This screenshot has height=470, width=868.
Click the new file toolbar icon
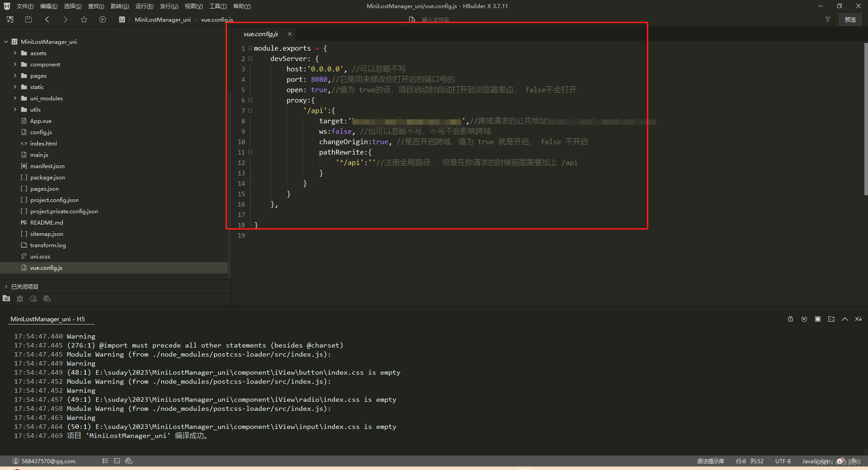(10, 19)
